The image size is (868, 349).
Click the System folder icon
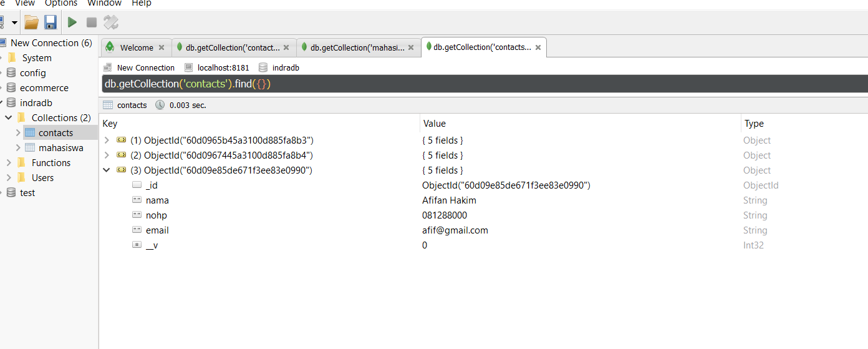(12, 58)
